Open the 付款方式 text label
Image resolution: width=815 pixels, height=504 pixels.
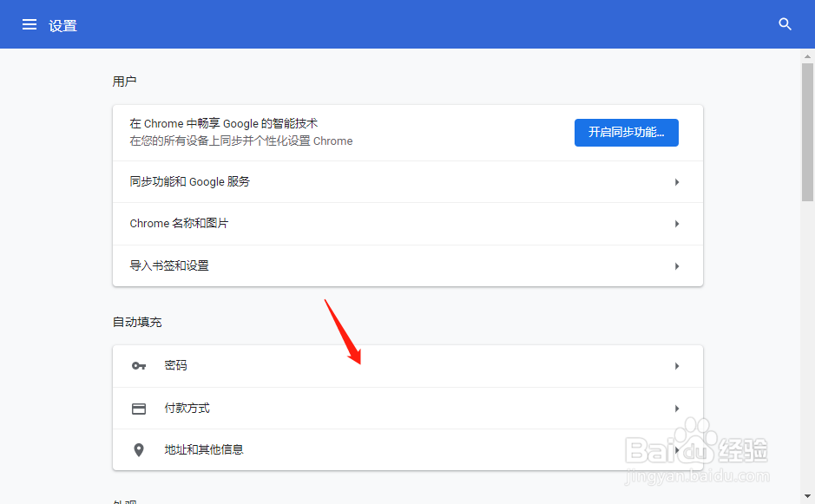pyautogui.click(x=187, y=408)
